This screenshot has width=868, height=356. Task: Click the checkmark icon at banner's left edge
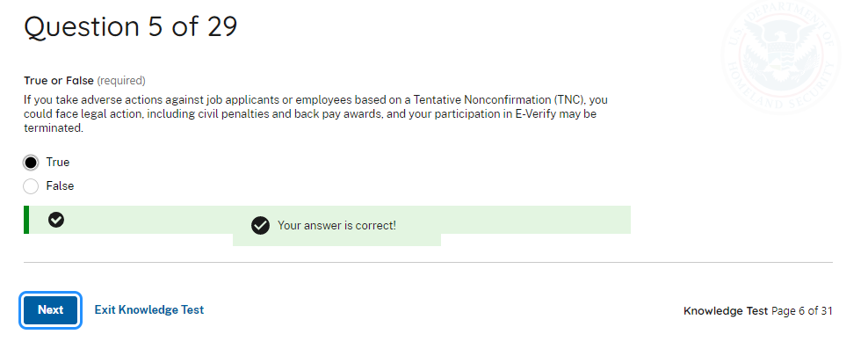pyautogui.click(x=56, y=220)
